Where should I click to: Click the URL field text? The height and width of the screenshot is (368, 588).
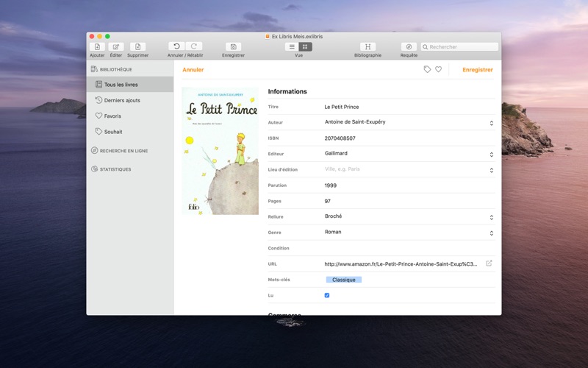(x=401, y=264)
